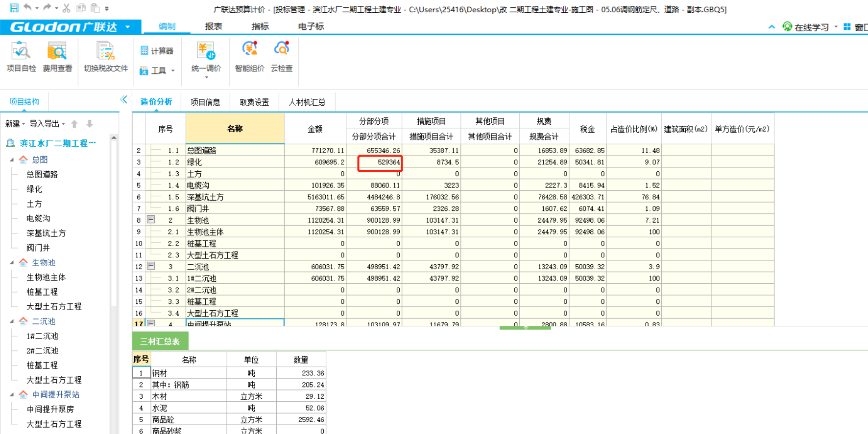Click the 金额 column header
The width and height of the screenshot is (868, 434).
tap(315, 129)
